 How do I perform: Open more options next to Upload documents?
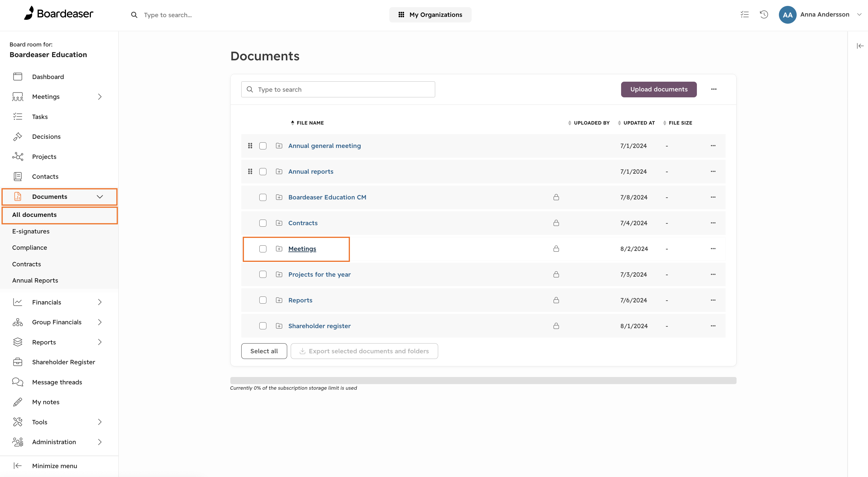click(714, 89)
